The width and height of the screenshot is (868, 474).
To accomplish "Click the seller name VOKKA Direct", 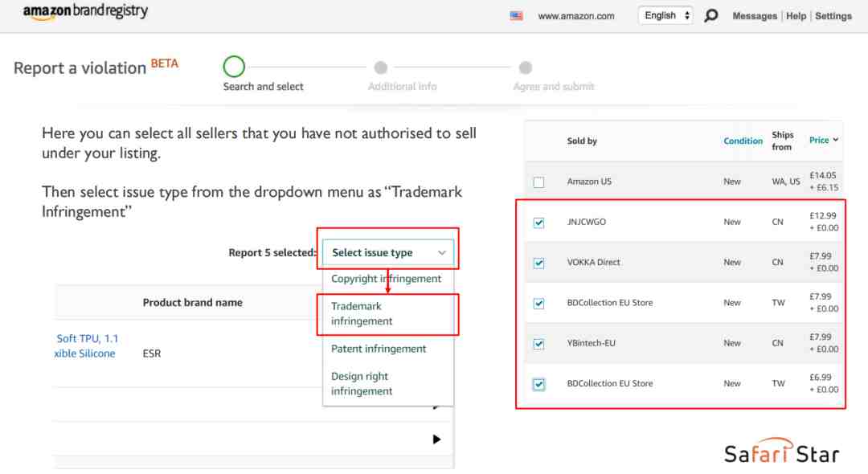I will [x=593, y=262].
